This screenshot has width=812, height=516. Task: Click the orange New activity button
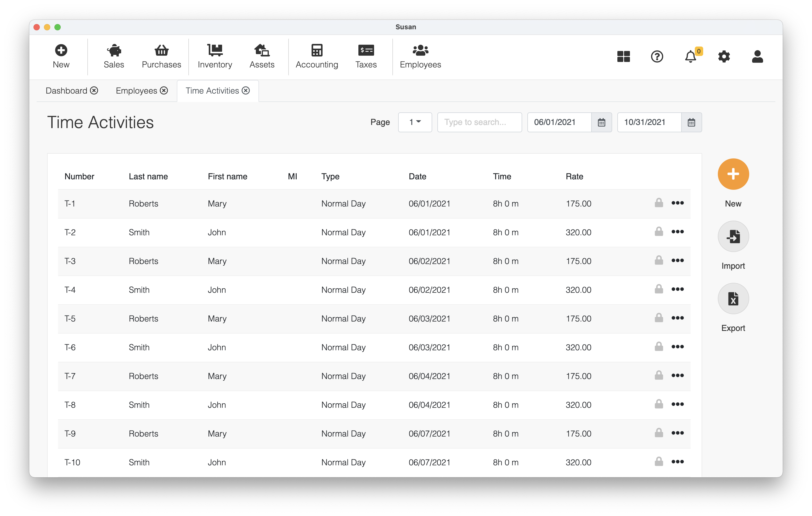point(733,174)
